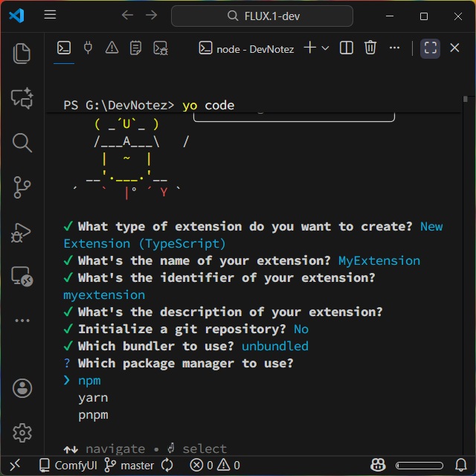Open the Explorer view in activity bar
The height and width of the screenshot is (476, 476).
pos(22,53)
